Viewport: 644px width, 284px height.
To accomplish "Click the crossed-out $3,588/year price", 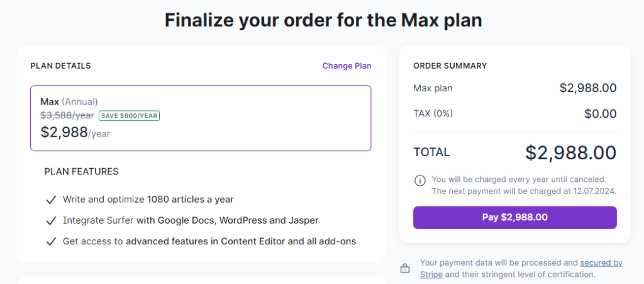I will [x=67, y=115].
